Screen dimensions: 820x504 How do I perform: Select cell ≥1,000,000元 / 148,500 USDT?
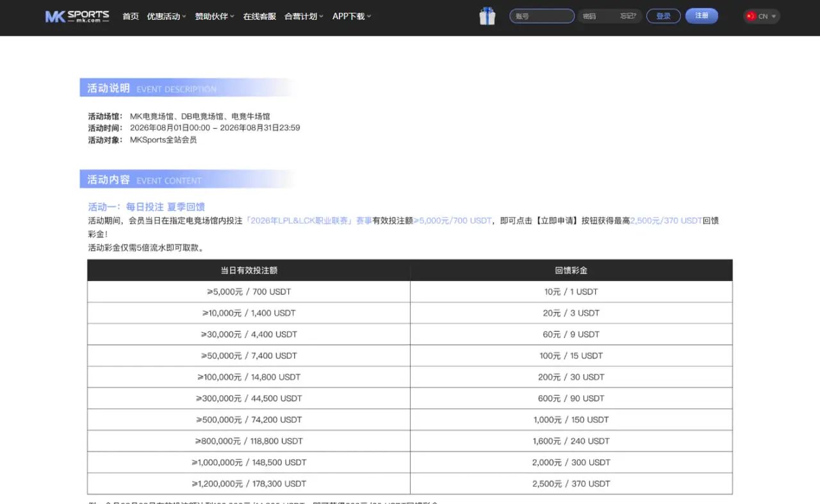pos(249,462)
